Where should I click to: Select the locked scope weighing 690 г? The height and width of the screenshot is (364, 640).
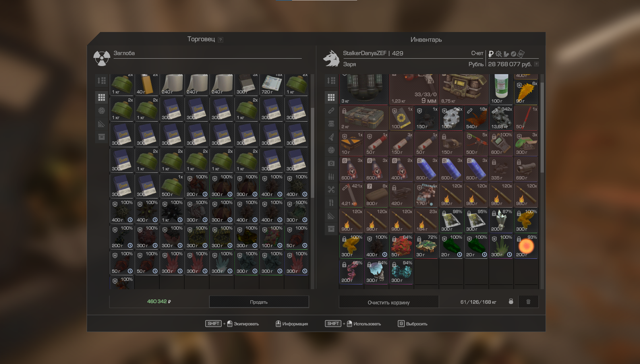tap(526, 169)
